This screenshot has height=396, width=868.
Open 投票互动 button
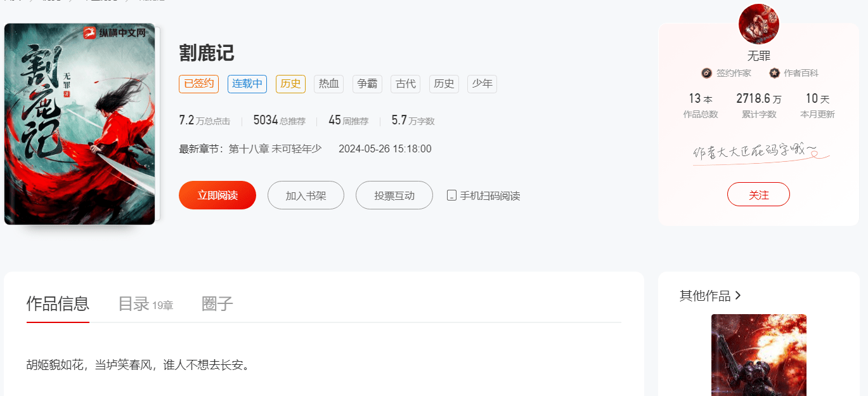[x=394, y=195]
